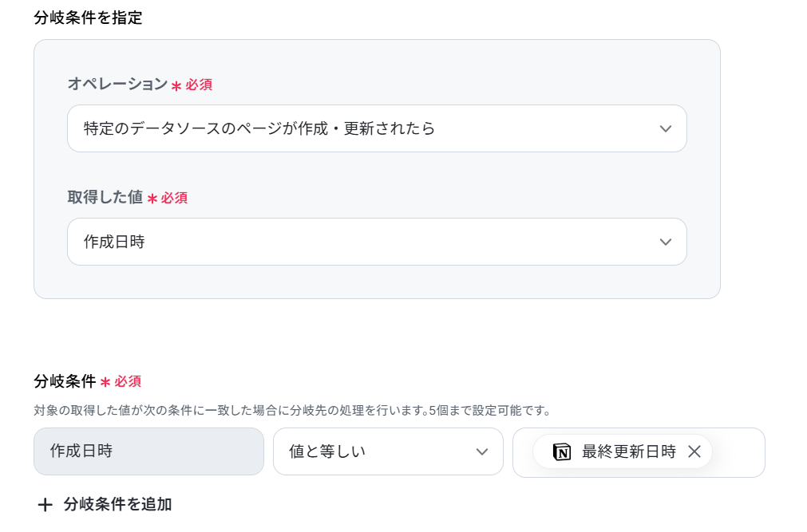
Task: Click the plus icon beside 分岐条件を追加
Action: pos(45,505)
